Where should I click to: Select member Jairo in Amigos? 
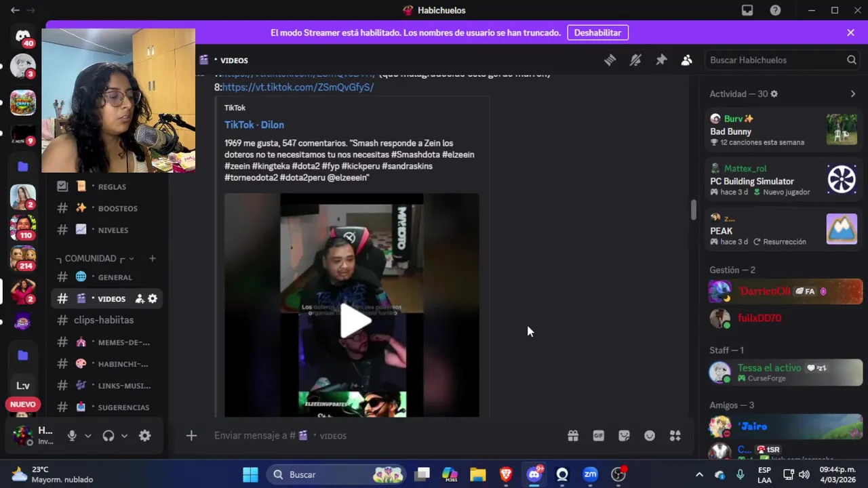point(785,427)
